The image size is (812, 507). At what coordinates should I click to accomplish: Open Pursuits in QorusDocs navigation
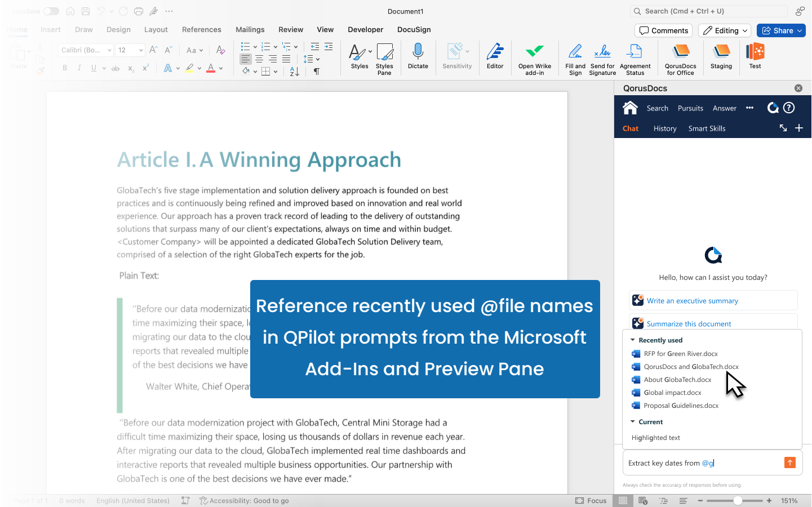click(x=690, y=108)
